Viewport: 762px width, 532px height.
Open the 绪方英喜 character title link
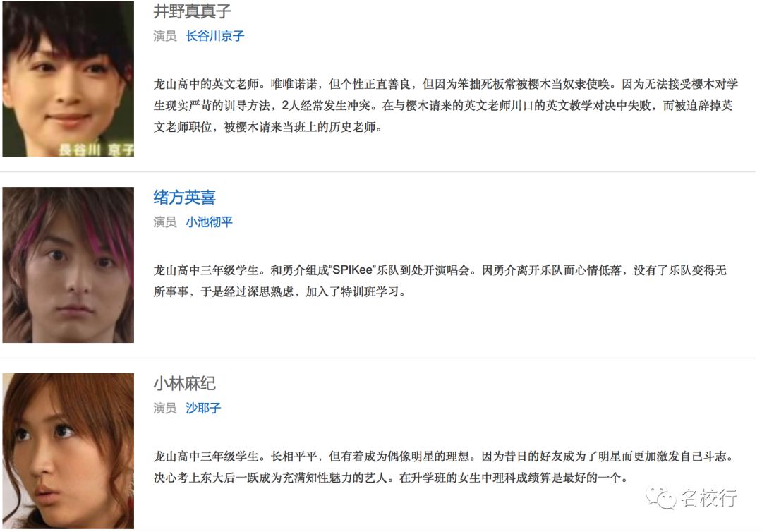pyautogui.click(x=184, y=198)
